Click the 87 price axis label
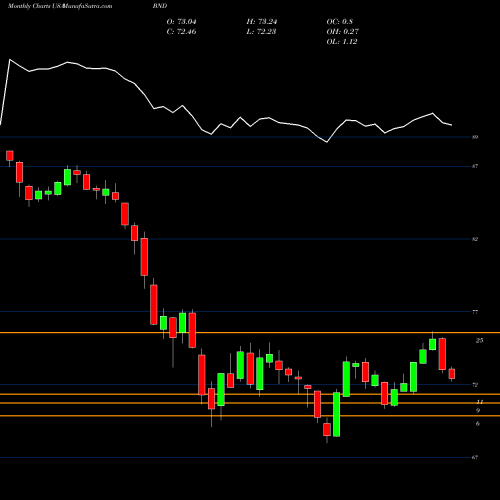 [x=475, y=166]
